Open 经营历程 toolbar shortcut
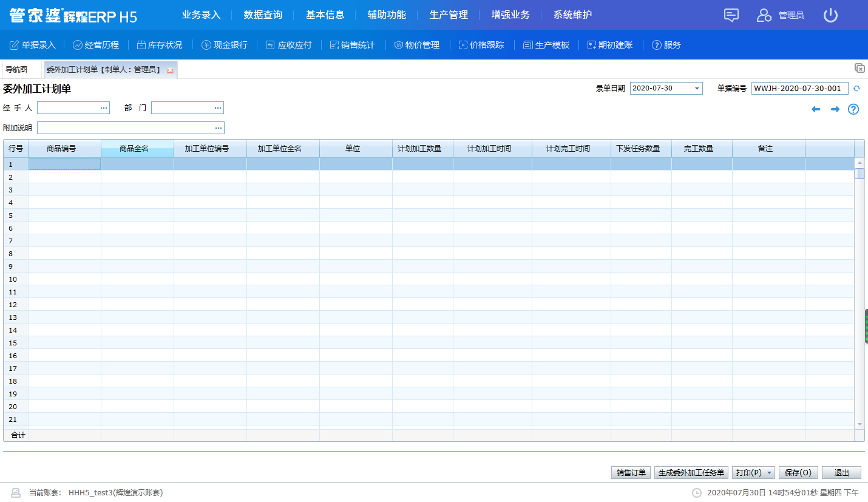This screenshot has height=502, width=868. click(x=96, y=45)
